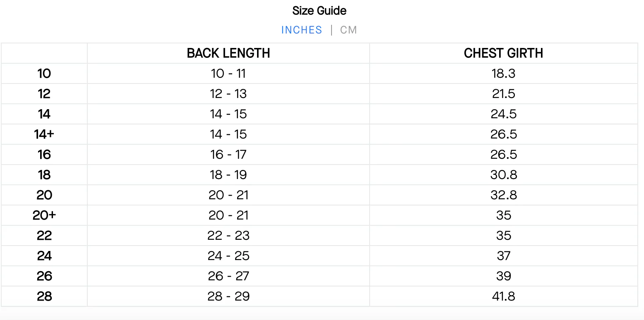This screenshot has height=320, width=644.
Task: Click the back length 20 - 21 cell
Action: [x=228, y=195]
